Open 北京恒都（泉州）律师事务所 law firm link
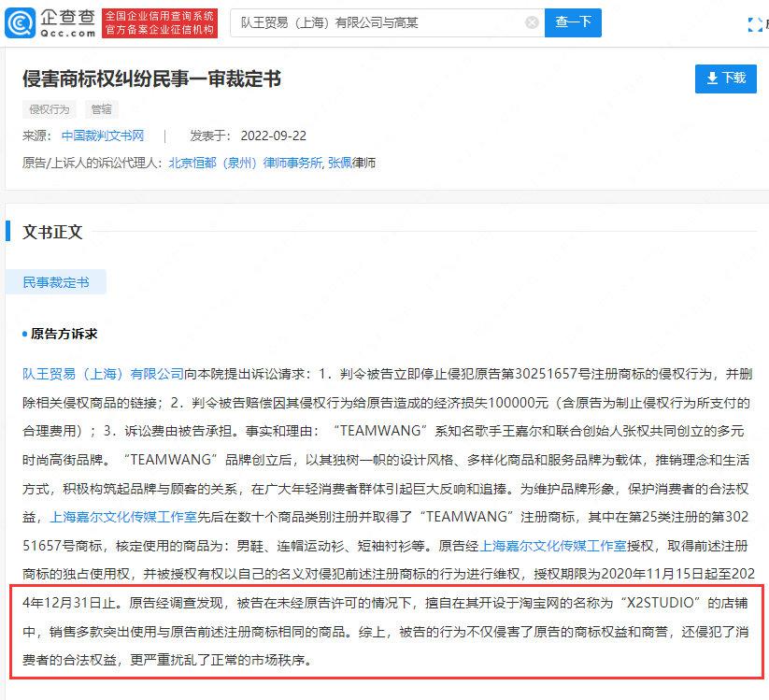The height and width of the screenshot is (700, 769). pos(245,163)
